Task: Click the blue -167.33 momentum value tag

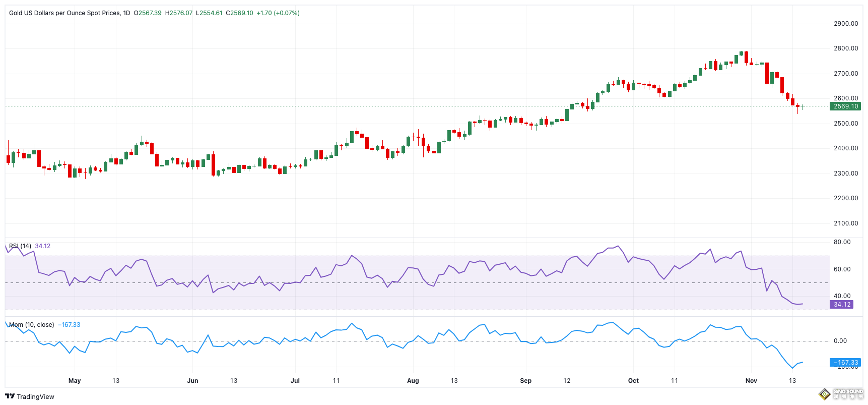Action: 845,363
